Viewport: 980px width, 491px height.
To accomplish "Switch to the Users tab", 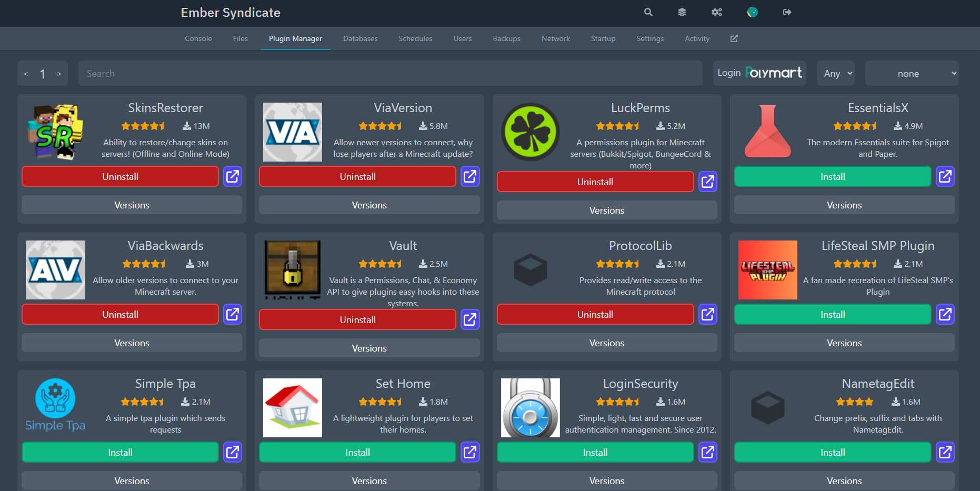I will coord(463,38).
